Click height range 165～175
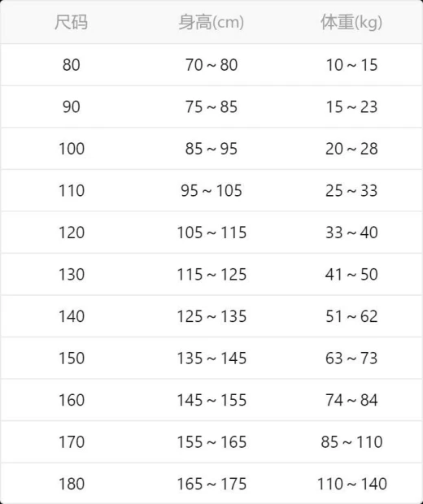The image size is (423, 504). click(211, 484)
